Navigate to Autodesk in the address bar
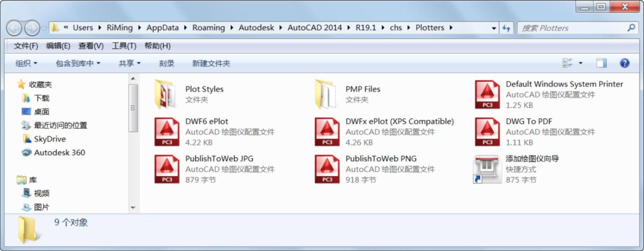This screenshot has width=644, height=251. tap(256, 28)
